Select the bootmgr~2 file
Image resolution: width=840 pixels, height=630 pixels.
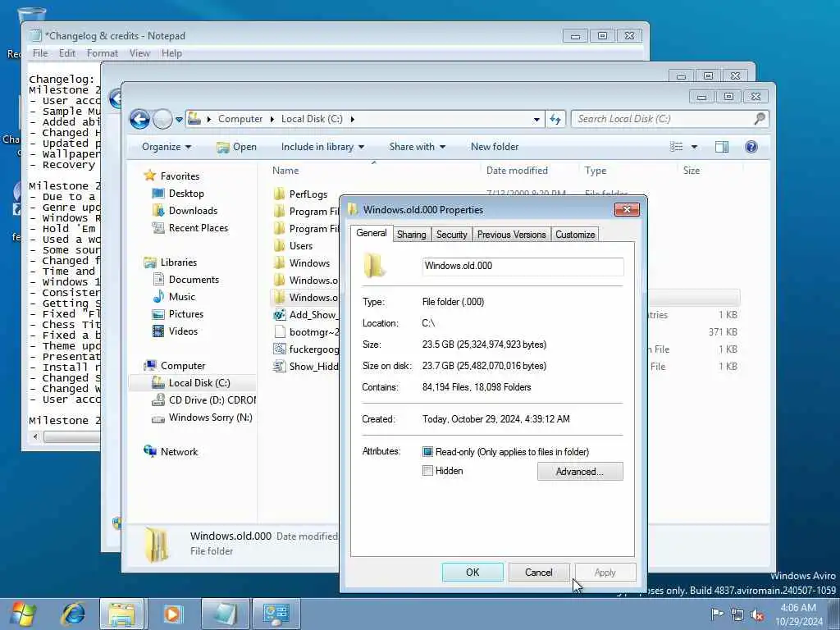(306, 331)
